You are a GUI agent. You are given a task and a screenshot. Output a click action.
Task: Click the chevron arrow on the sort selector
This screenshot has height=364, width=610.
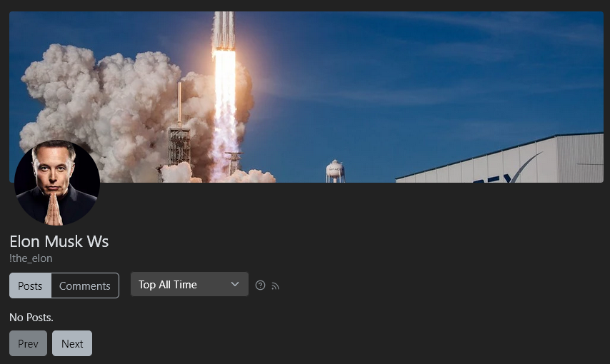(235, 284)
